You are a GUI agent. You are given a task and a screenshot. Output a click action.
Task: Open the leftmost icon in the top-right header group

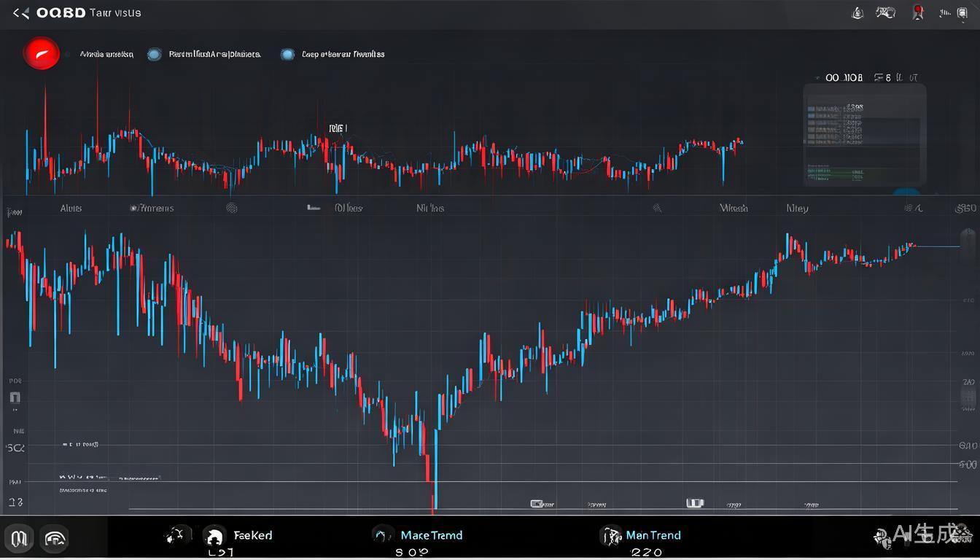858,12
